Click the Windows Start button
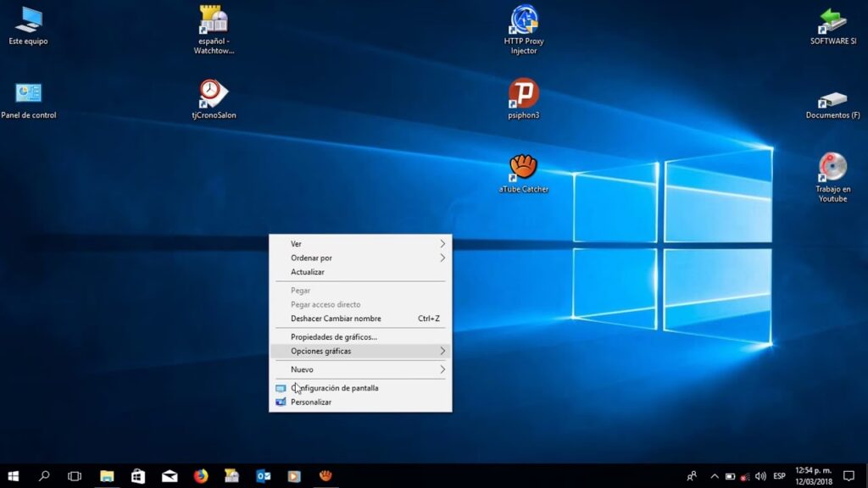 pyautogui.click(x=14, y=476)
